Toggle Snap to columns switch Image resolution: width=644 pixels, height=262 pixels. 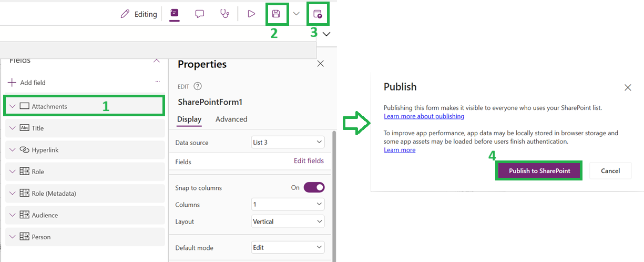click(314, 187)
